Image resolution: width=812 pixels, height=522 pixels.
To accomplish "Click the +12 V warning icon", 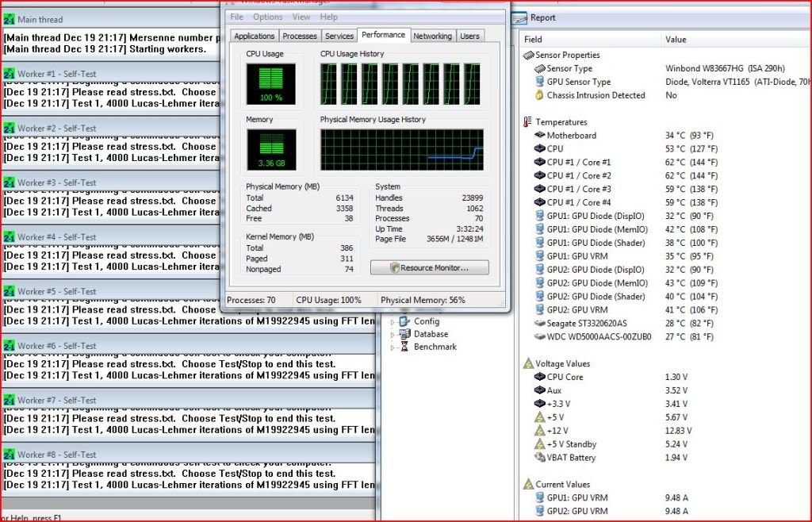I will [539, 431].
